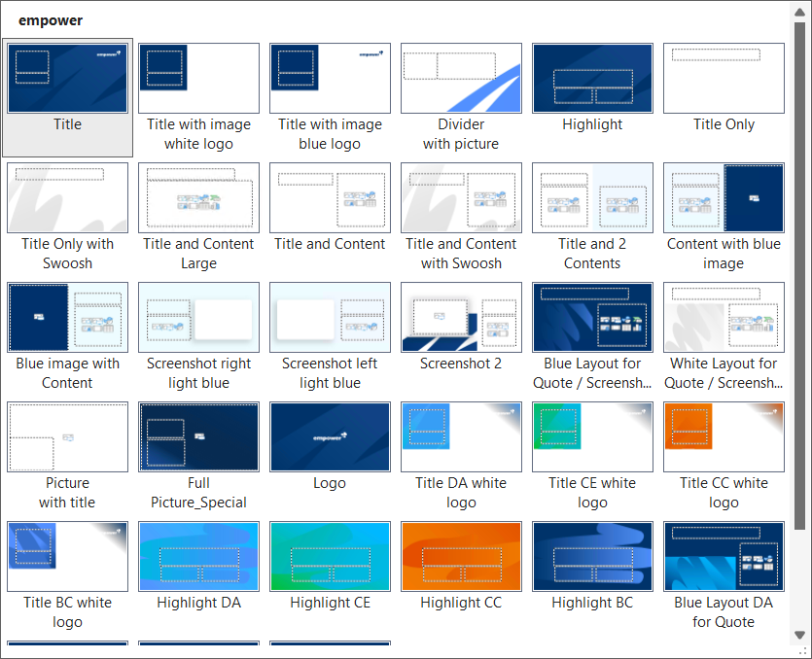The image size is (812, 659).
Task: Click the scrollbar down arrow
Action: click(x=799, y=635)
